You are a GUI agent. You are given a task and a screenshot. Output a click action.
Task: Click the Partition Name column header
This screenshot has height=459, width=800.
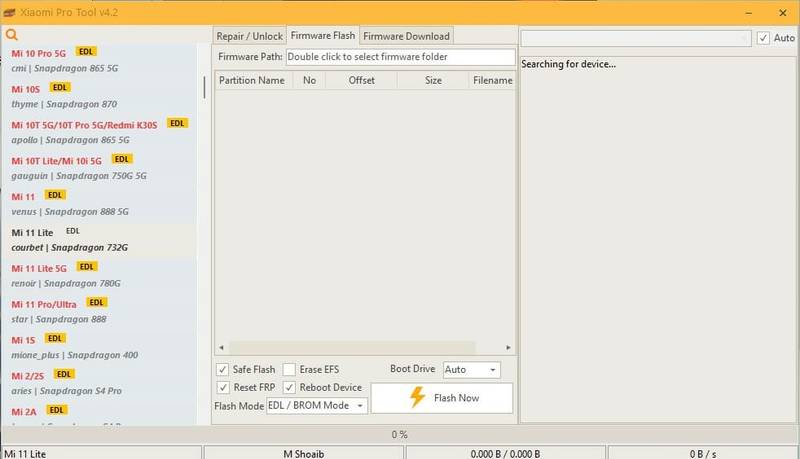[x=254, y=81]
